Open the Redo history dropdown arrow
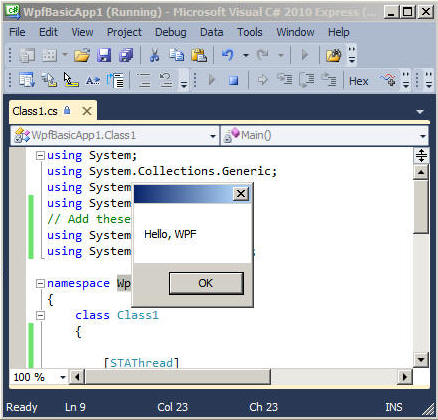 coord(281,55)
